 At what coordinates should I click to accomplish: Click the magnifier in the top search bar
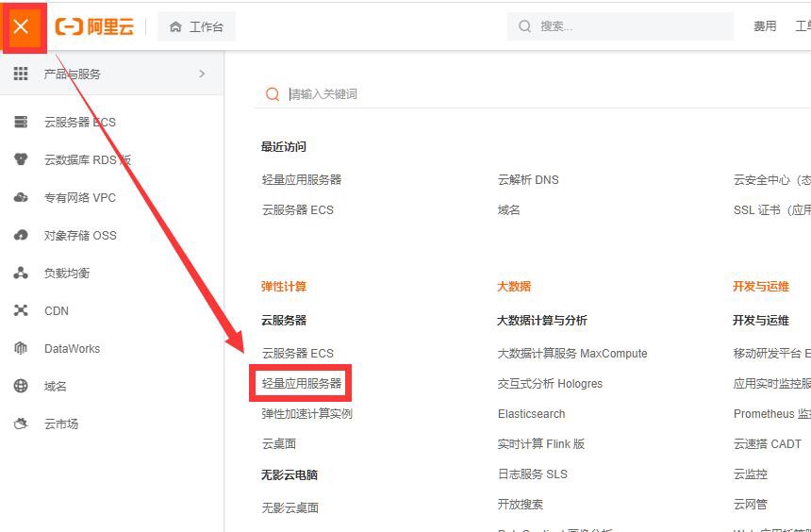click(x=524, y=25)
